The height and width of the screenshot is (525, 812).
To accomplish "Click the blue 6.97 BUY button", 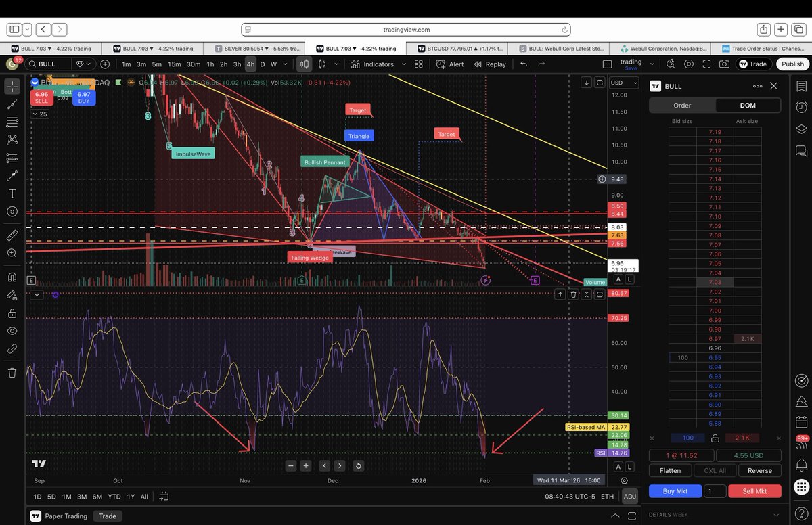I will pos(84,97).
